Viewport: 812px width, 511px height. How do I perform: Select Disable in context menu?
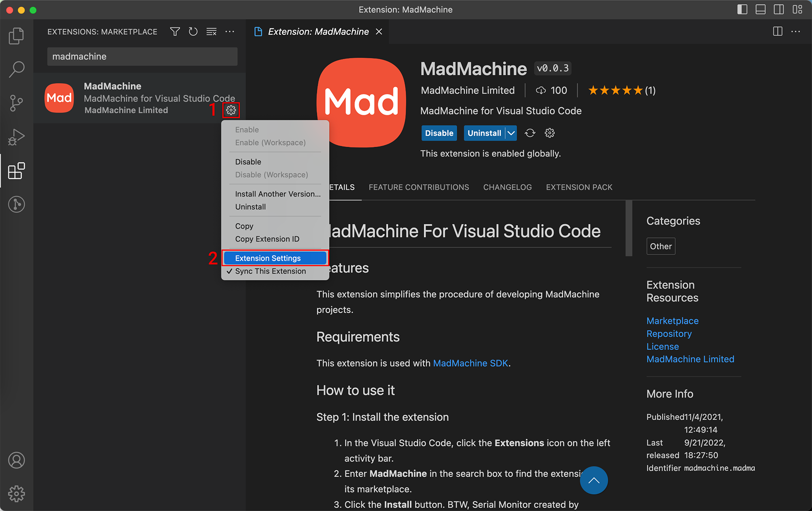click(x=275, y=162)
